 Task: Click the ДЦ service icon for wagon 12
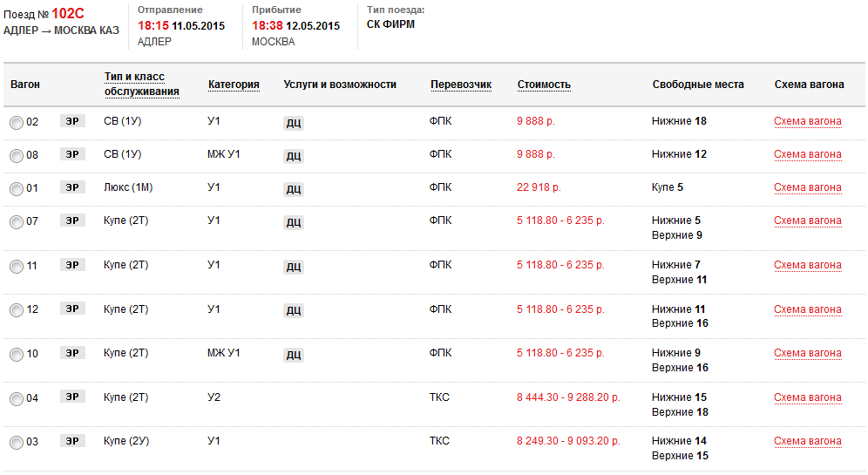[x=294, y=310]
